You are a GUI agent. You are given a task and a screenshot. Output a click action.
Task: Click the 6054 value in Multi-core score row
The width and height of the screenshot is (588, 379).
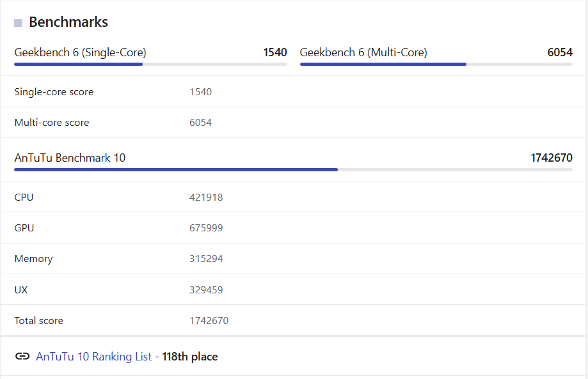201,123
